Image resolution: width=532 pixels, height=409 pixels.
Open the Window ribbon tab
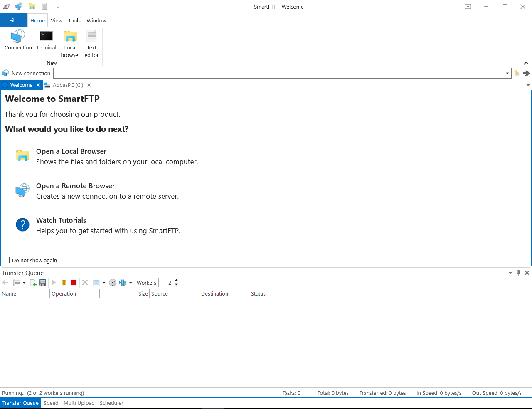(x=96, y=20)
